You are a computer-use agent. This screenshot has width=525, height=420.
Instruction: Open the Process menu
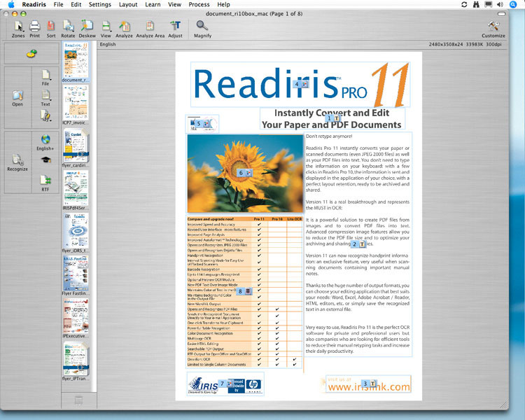199,4
